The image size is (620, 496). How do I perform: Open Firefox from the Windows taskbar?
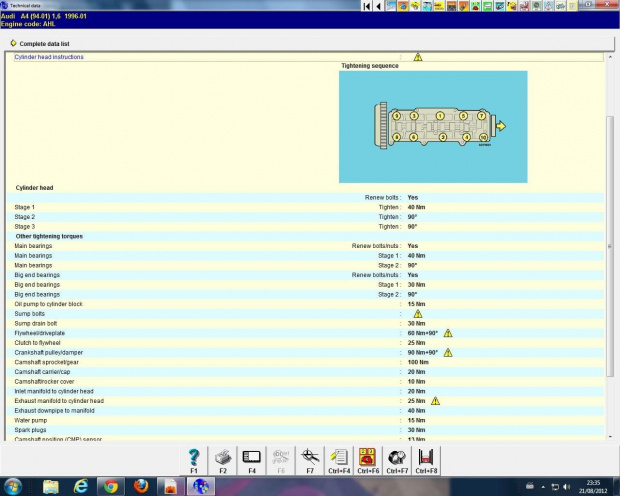[140, 486]
